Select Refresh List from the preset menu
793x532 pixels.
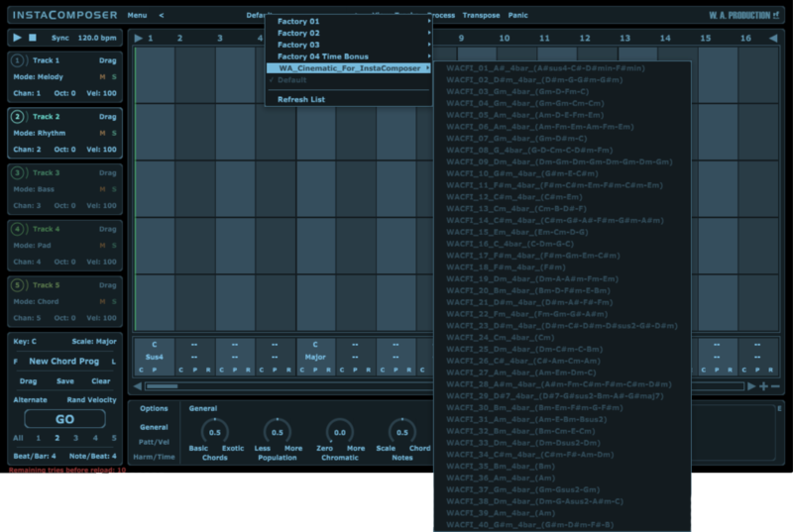click(299, 99)
